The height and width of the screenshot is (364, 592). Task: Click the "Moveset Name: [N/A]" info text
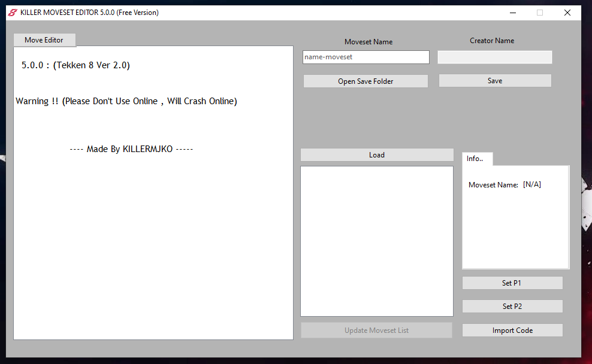[x=505, y=184]
